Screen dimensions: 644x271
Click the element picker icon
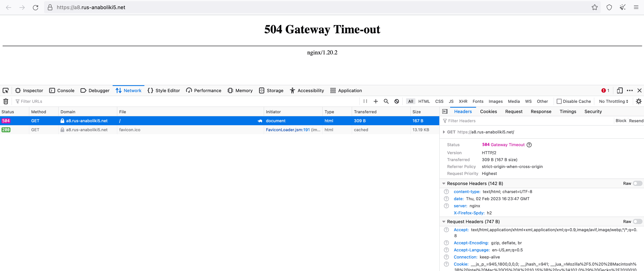tap(5, 91)
